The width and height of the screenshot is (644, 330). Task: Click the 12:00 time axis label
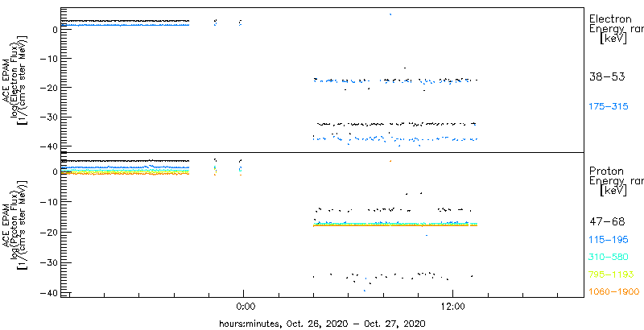point(455,306)
